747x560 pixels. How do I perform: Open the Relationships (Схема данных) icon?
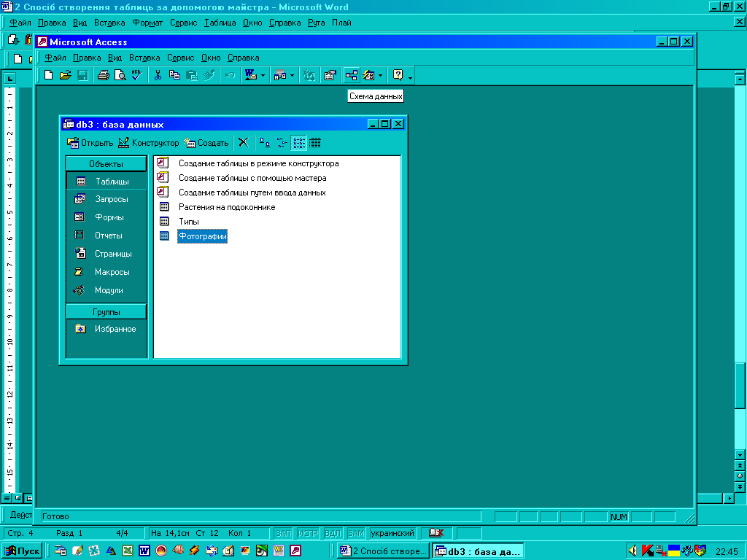352,75
